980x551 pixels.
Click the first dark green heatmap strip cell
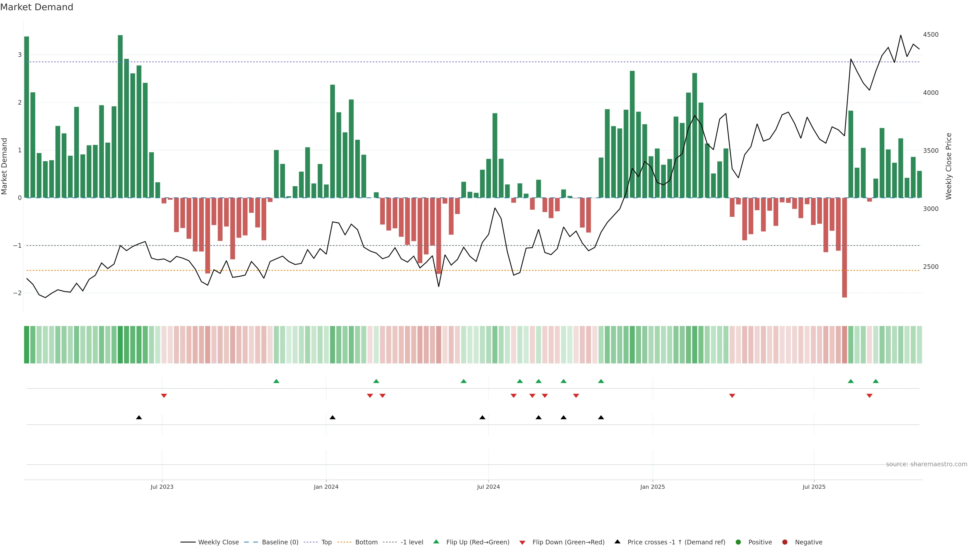(27, 345)
